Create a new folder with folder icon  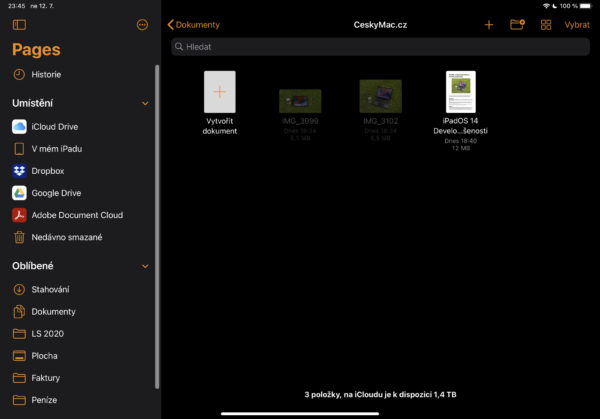(x=517, y=25)
